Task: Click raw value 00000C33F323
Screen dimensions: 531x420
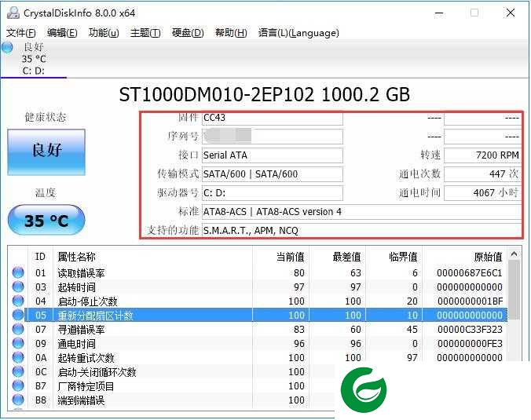Action: pos(470,329)
